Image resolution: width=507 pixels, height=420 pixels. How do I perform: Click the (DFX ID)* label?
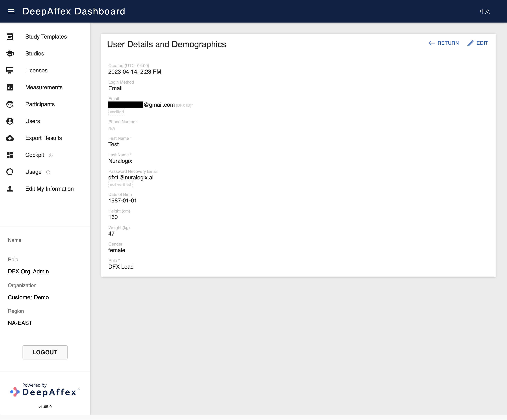point(184,105)
